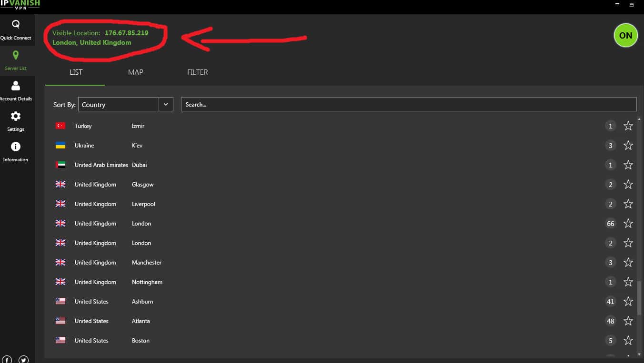This screenshot has width=644, height=363.
Task: Switch to the LIST tab
Action: point(76,72)
